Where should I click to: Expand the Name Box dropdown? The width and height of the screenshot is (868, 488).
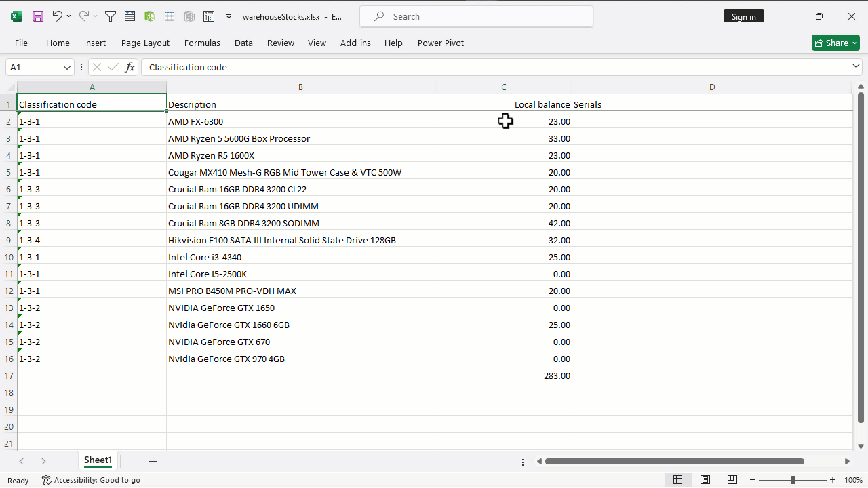click(67, 67)
